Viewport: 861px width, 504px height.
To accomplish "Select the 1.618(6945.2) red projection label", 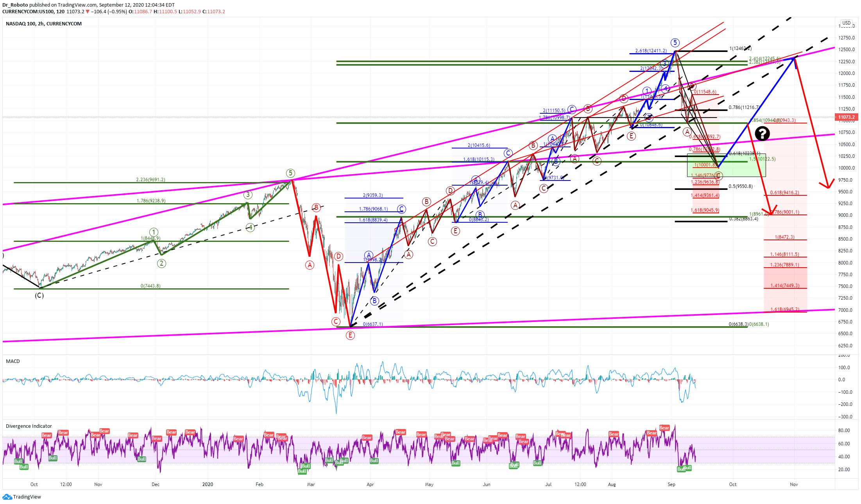I will click(x=784, y=309).
